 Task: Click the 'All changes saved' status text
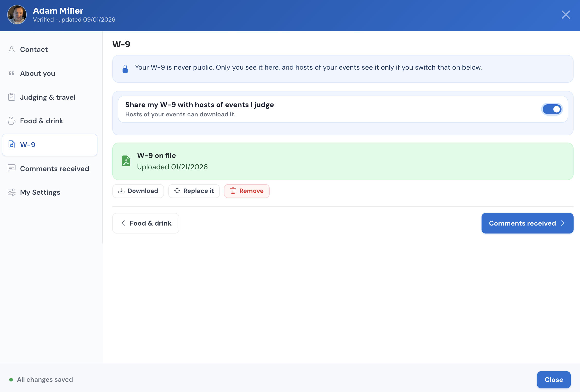(45, 379)
